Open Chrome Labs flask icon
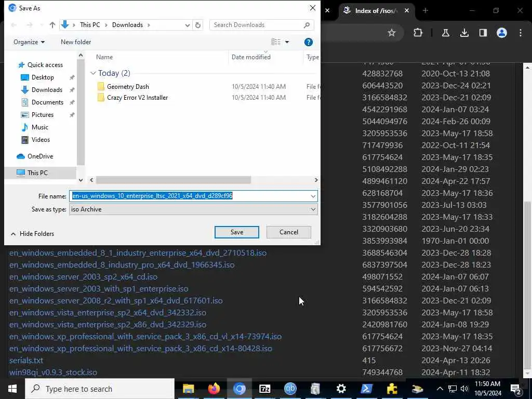Screen dimensions: 532x399 (x=445, y=33)
